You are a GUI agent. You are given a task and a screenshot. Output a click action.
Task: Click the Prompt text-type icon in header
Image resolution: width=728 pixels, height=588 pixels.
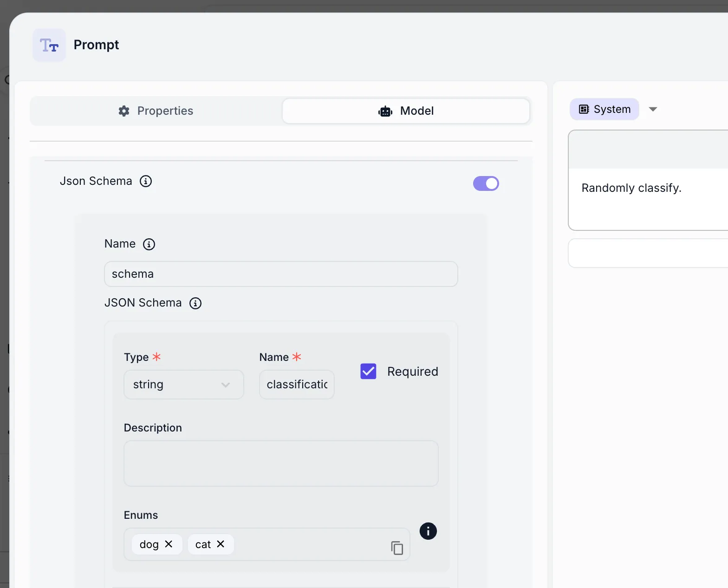click(x=49, y=45)
